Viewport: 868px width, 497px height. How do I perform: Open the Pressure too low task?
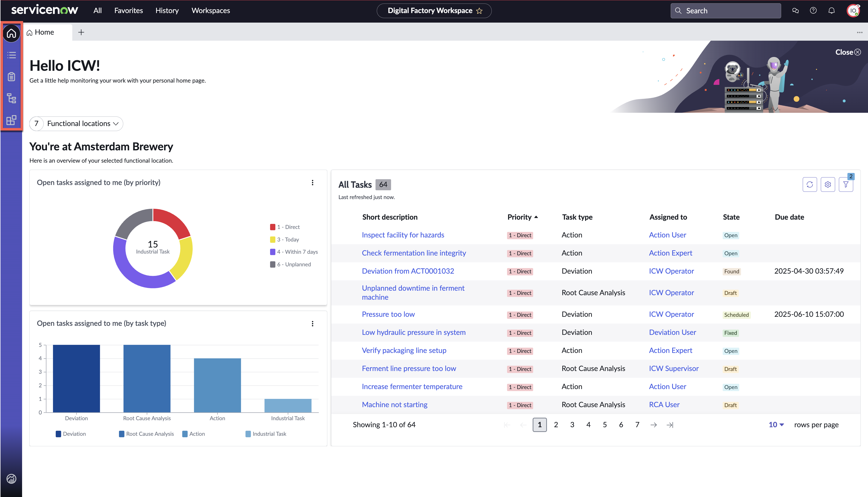(x=388, y=314)
